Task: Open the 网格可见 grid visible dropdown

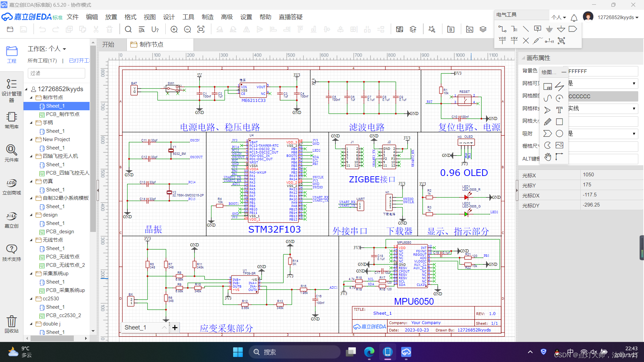Action: tap(634, 83)
